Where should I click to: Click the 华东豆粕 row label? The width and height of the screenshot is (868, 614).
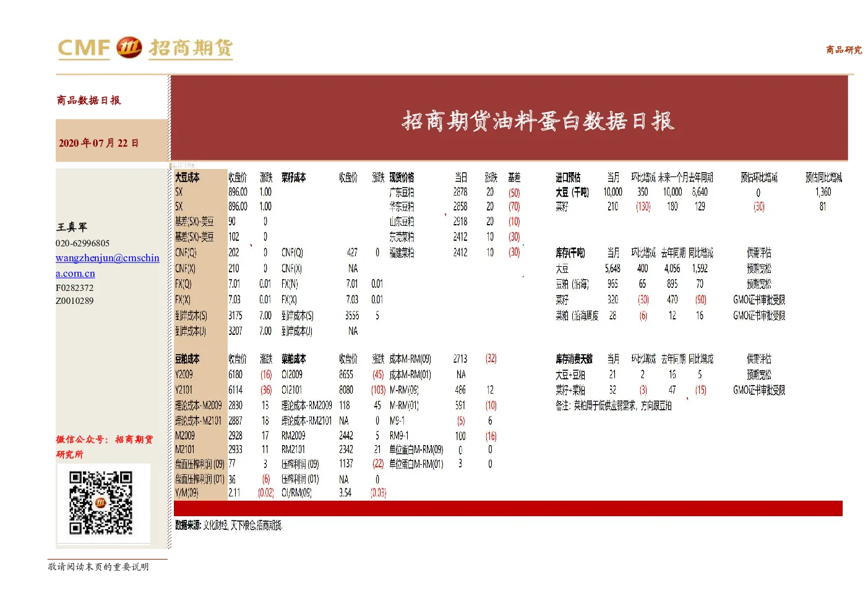[x=402, y=207]
